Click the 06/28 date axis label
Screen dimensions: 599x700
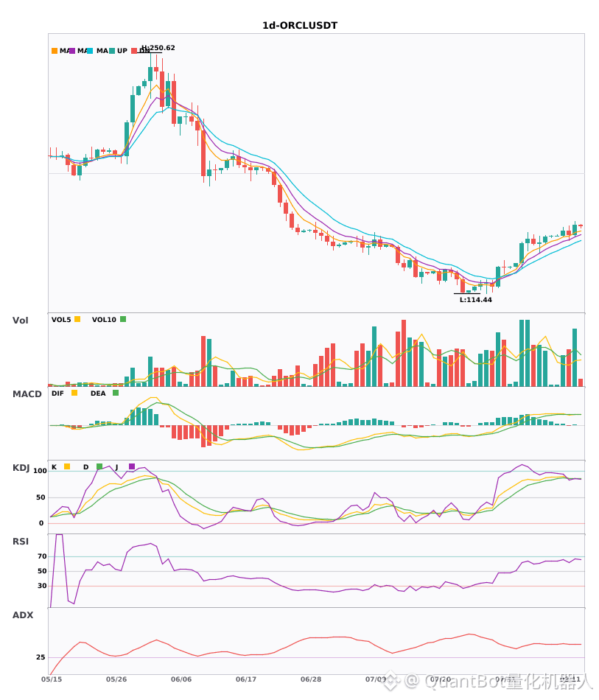click(311, 679)
